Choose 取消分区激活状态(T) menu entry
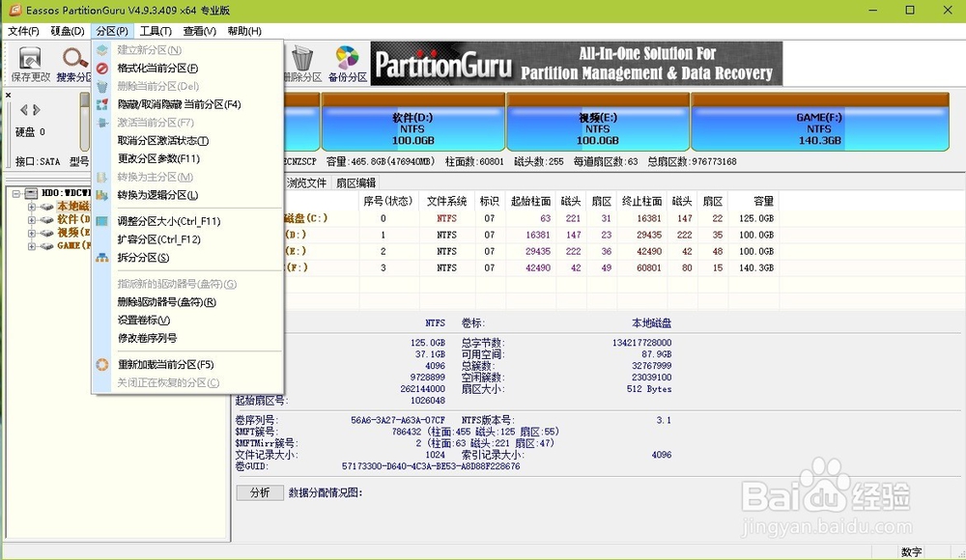 [x=163, y=140]
